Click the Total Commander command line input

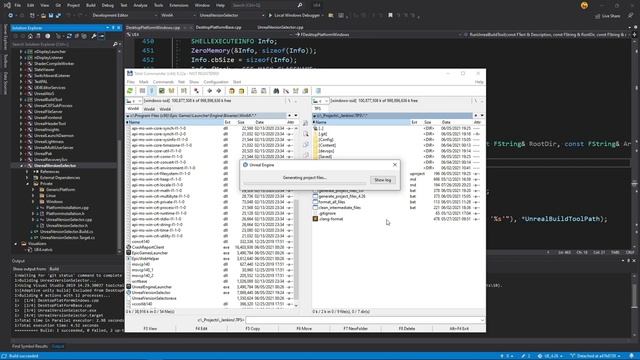[x=365, y=320]
